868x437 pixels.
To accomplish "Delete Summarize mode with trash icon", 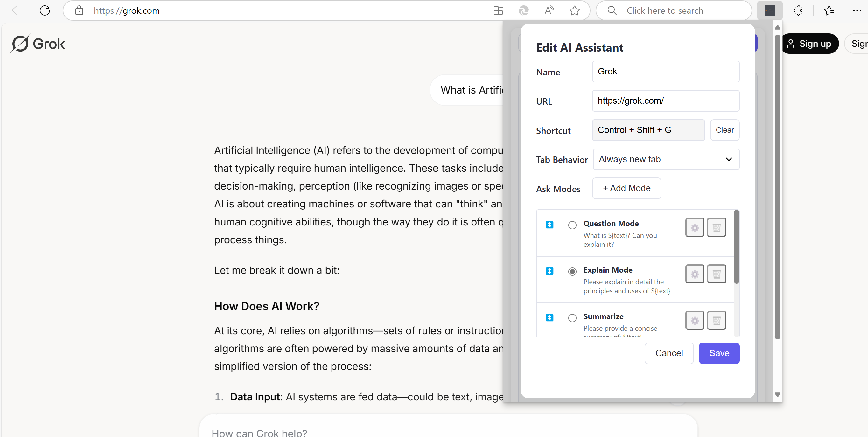I will (x=716, y=320).
